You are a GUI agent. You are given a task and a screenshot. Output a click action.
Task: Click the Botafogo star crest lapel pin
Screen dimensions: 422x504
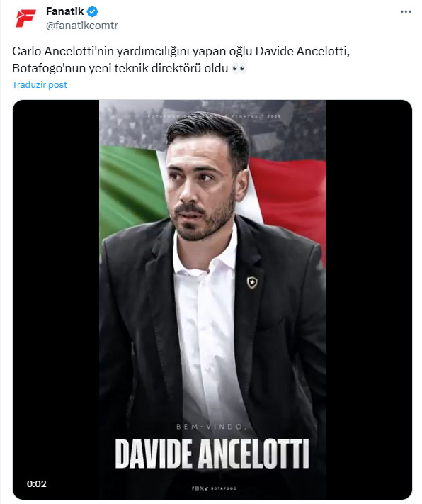252,282
